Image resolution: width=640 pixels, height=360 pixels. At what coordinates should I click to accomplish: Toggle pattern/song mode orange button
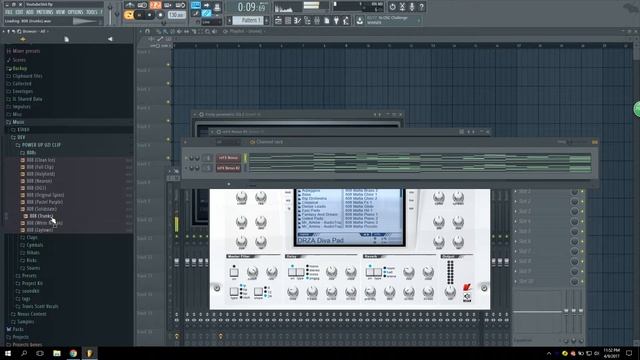tap(129, 15)
